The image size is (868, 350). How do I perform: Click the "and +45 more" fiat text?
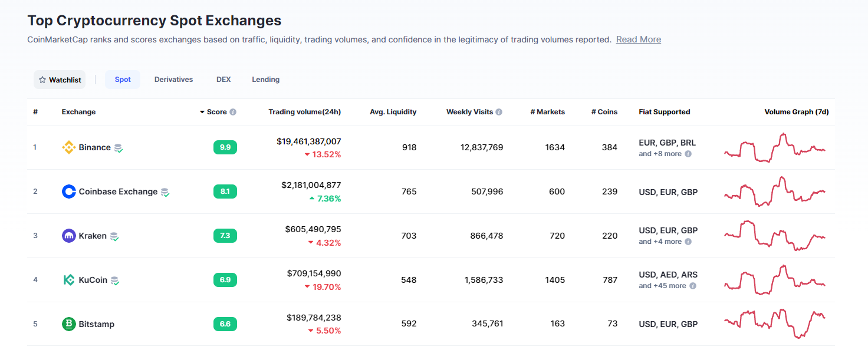(662, 286)
